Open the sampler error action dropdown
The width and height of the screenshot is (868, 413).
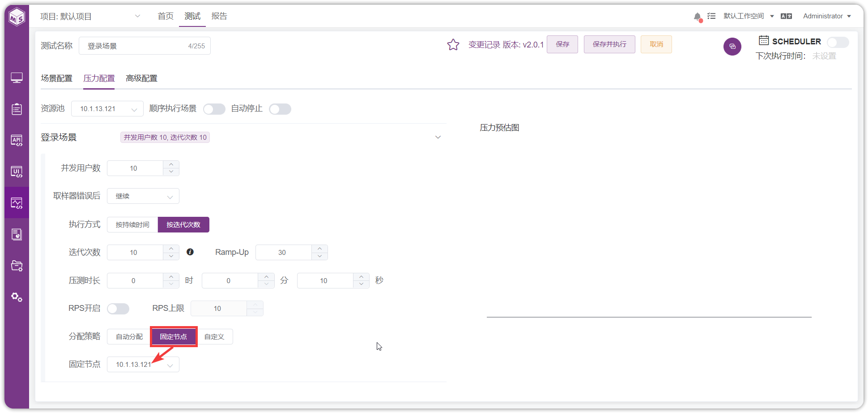(x=143, y=196)
